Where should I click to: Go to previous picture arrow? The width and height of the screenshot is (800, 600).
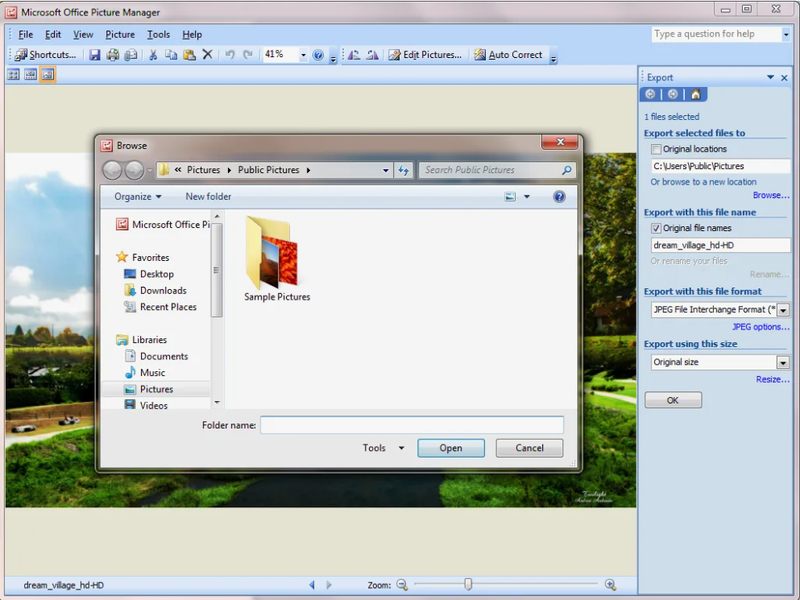coord(312,585)
